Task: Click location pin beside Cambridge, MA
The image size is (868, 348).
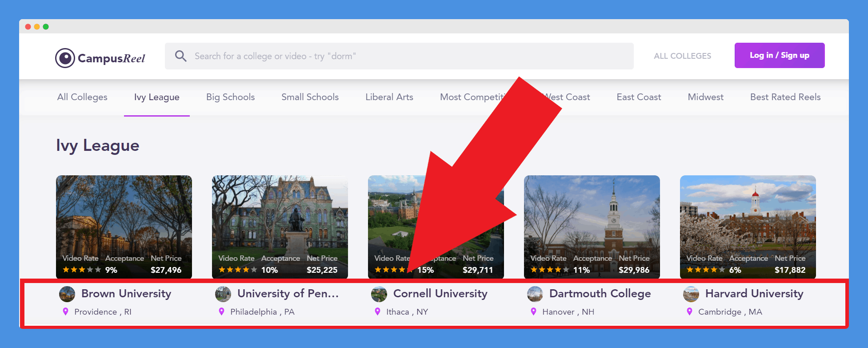Action: tap(689, 312)
